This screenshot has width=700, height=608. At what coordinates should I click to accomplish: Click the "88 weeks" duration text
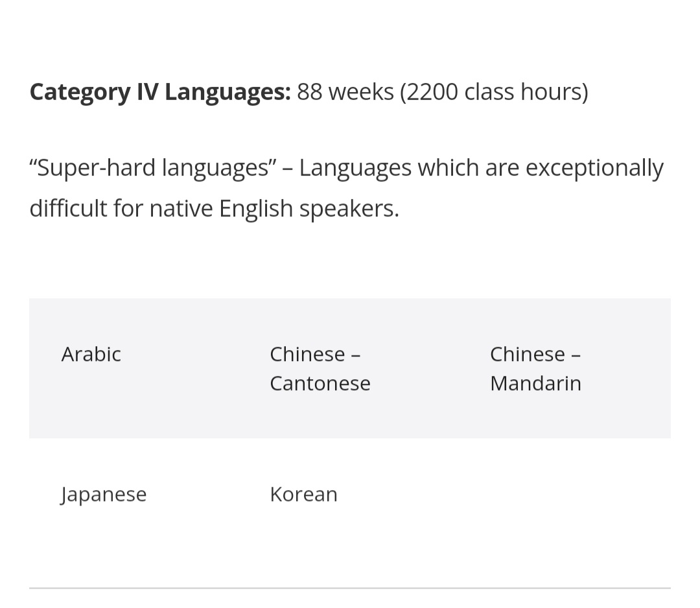point(345,92)
